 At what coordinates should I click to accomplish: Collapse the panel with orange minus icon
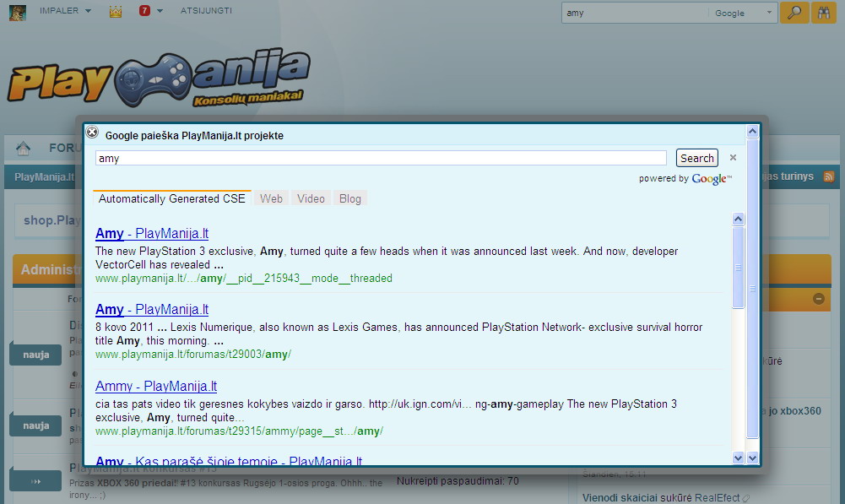tap(819, 298)
